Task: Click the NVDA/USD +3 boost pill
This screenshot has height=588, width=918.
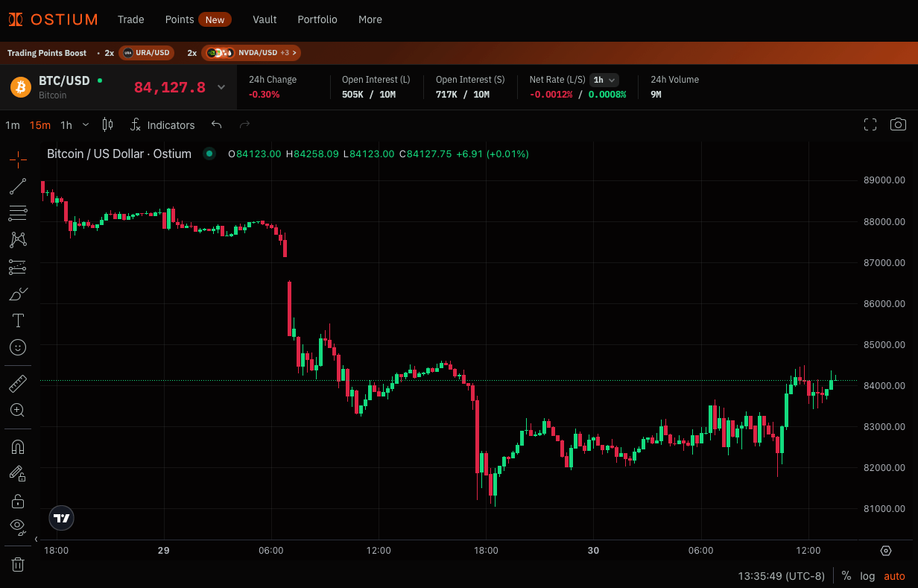Action: coord(251,53)
